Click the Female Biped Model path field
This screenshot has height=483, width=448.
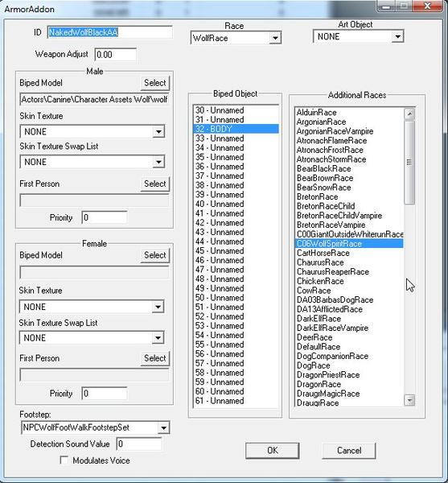94,272
